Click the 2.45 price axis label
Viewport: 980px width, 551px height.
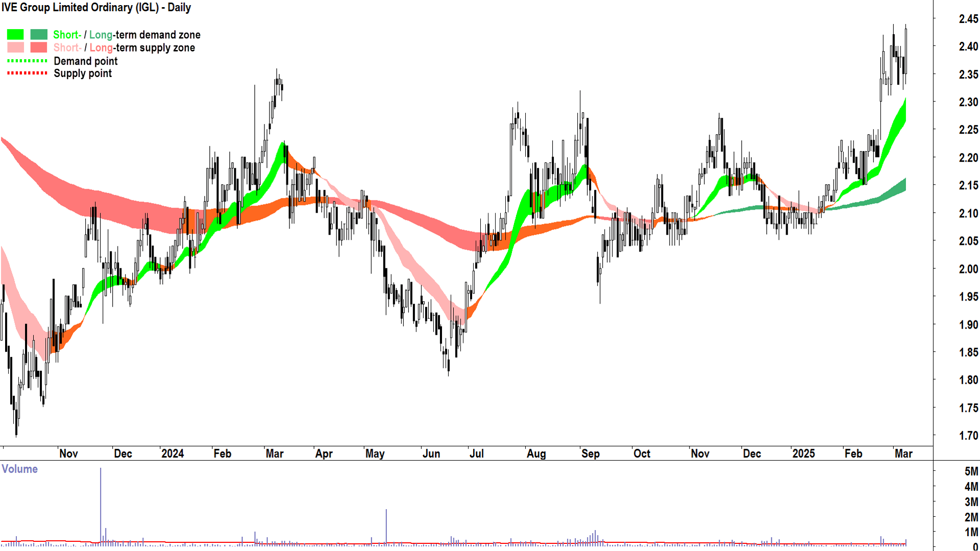click(968, 19)
